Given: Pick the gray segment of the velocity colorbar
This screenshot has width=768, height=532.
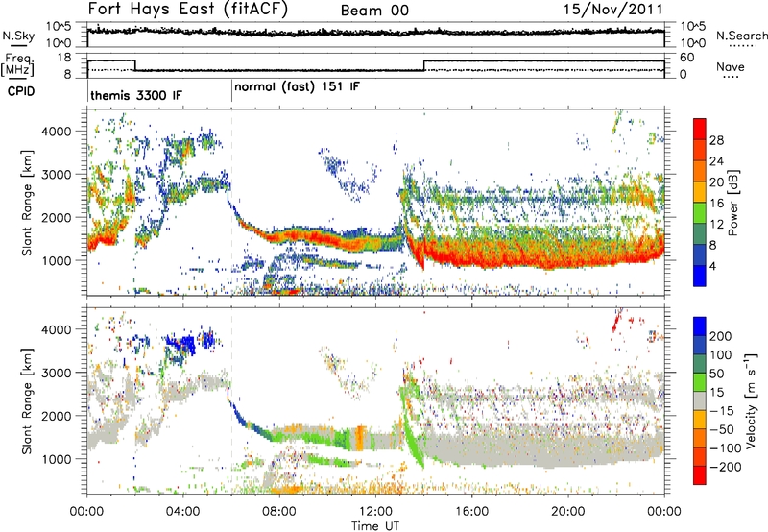Looking at the screenshot, I should coord(700,400).
